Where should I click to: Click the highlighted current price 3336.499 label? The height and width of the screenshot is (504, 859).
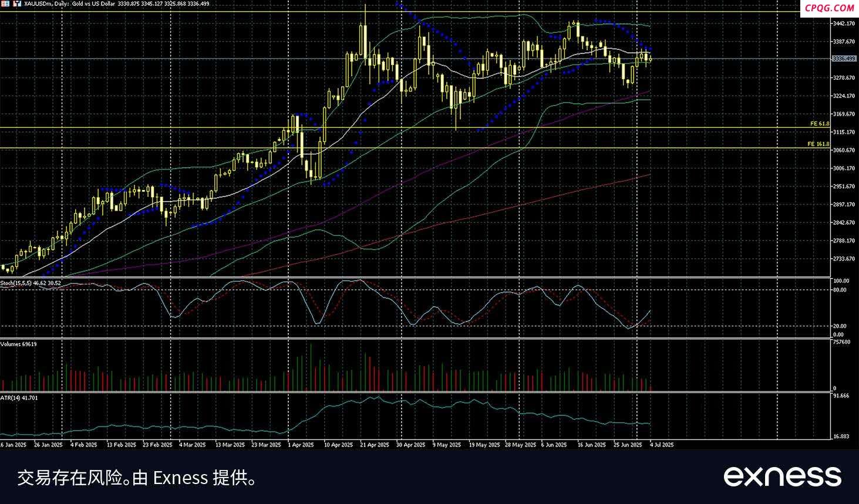(x=843, y=59)
